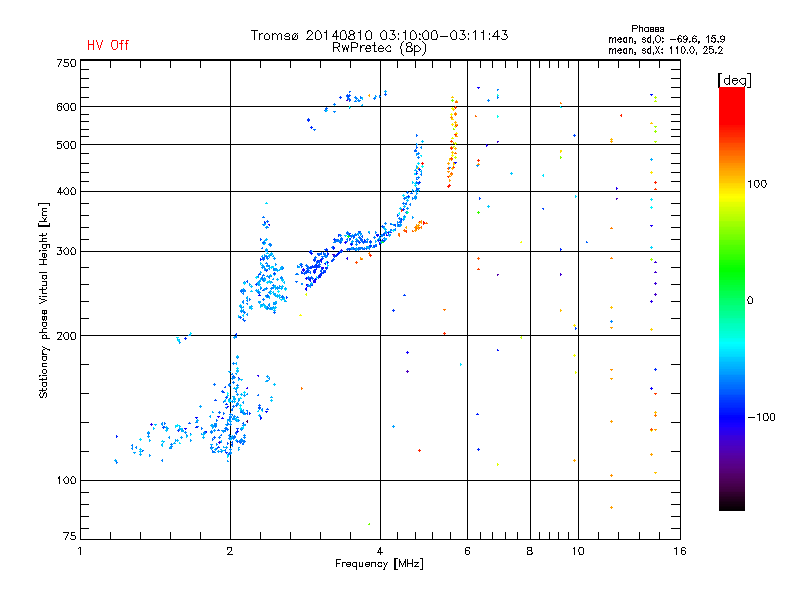Click the title "Tromsø 20140810 03:10:00-03:11:43"
Viewport: 800px width, 600px height.
click(x=379, y=35)
